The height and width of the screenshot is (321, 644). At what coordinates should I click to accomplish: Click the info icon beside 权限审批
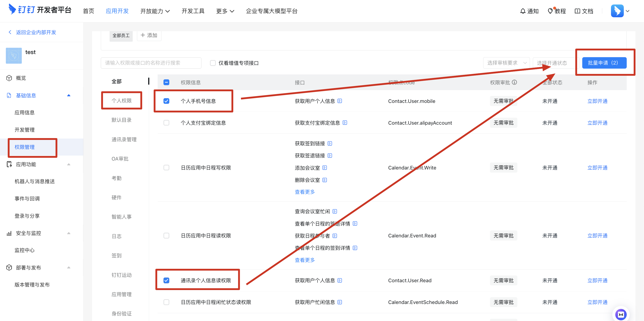click(514, 82)
